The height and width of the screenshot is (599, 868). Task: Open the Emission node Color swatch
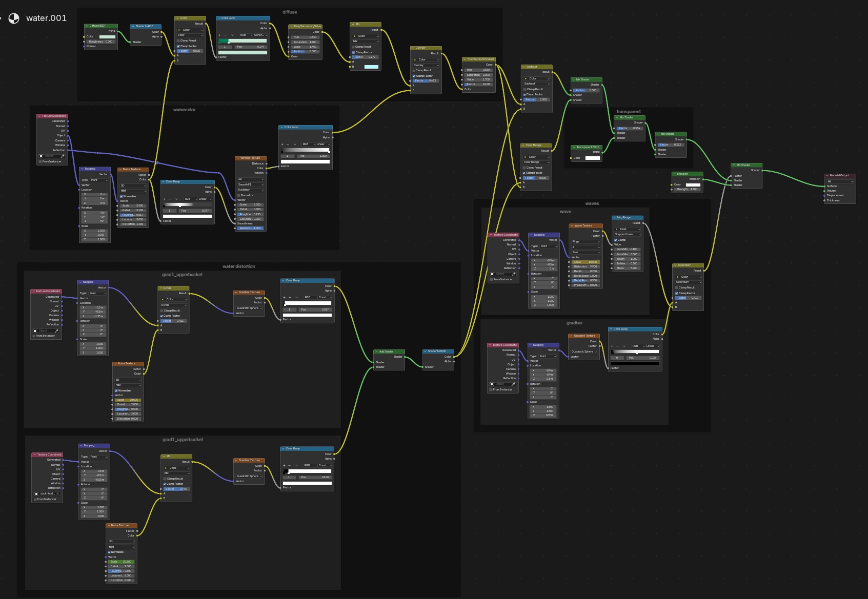(x=693, y=184)
